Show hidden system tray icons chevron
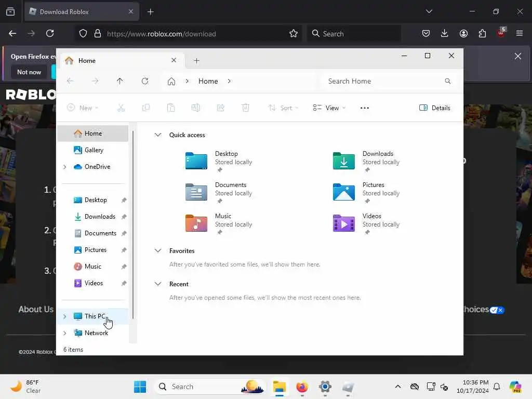The image size is (532, 399). coord(398,387)
